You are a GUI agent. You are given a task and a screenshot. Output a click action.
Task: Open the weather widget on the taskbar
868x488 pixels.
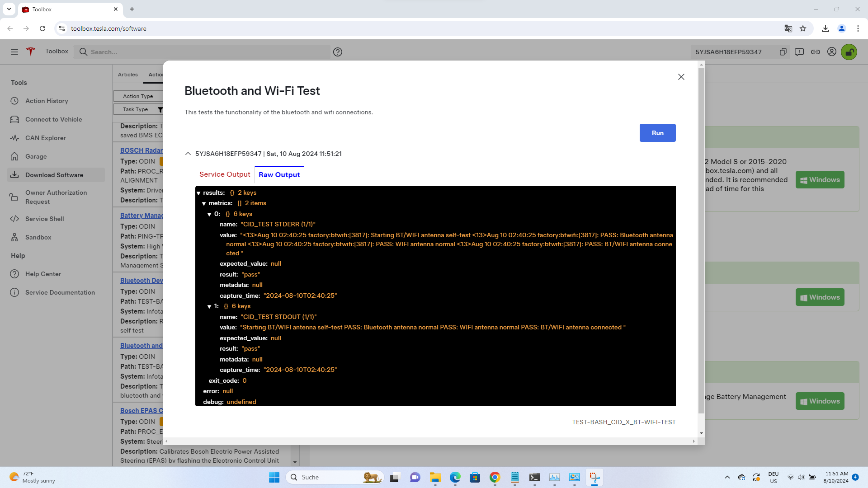33,477
